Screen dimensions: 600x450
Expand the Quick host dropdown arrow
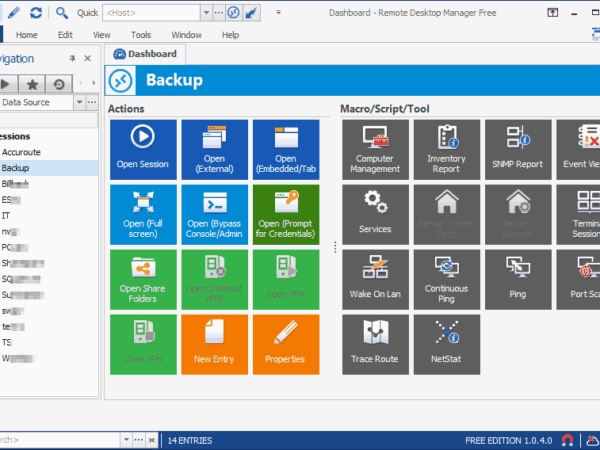pos(206,13)
